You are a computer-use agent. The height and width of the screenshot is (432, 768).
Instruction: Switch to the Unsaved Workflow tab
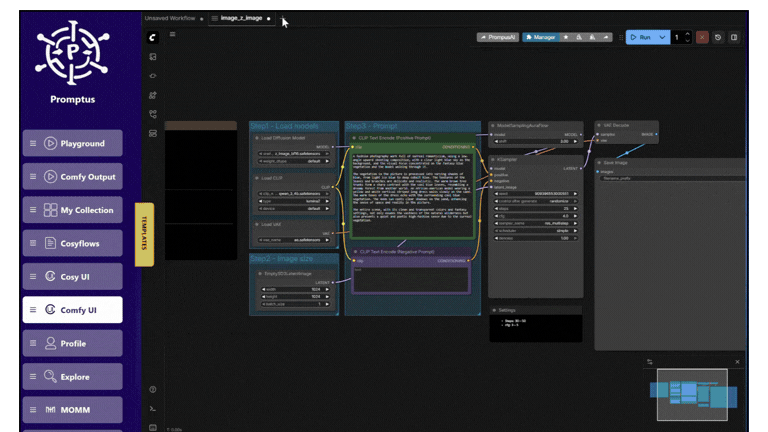(x=170, y=18)
